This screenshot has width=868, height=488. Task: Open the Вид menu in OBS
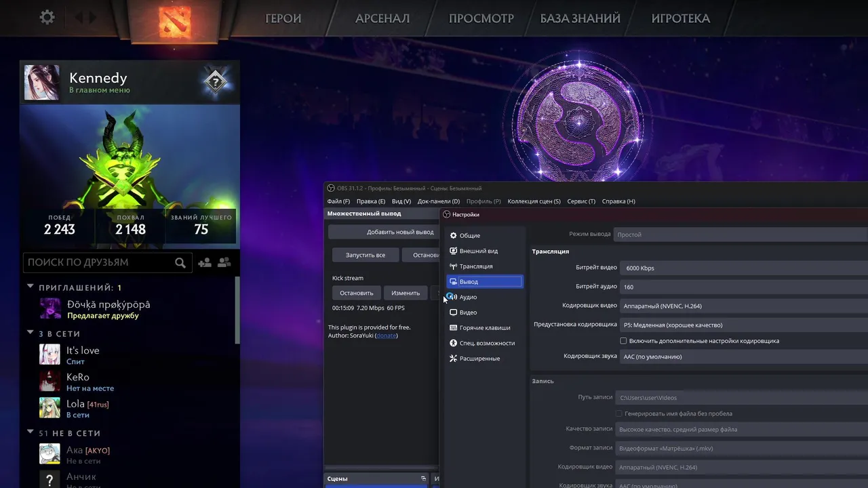401,201
